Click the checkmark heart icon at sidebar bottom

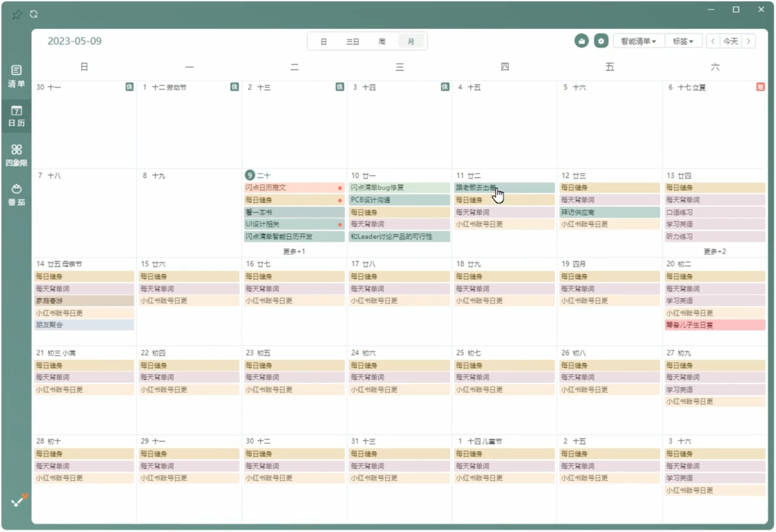(x=19, y=501)
